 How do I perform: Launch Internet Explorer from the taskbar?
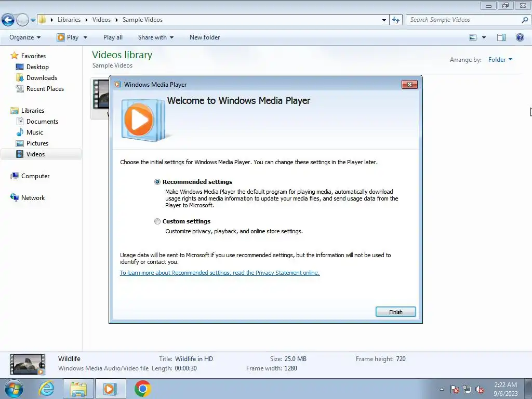46,389
